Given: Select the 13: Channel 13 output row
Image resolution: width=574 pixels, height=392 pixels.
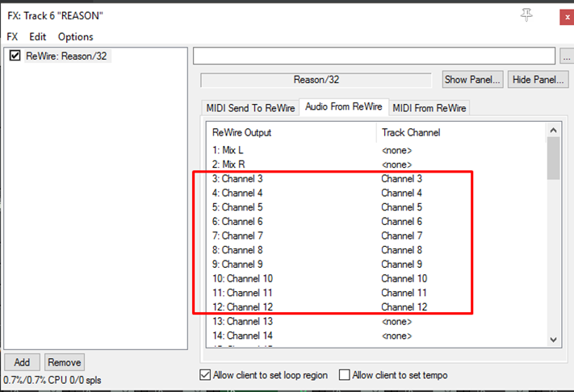Looking at the screenshot, I should coord(242,322).
